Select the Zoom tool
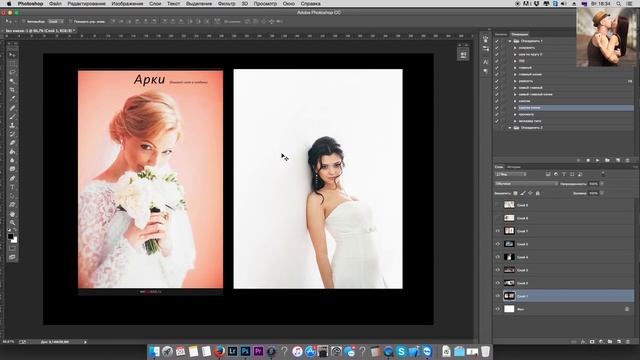 (x=12, y=223)
